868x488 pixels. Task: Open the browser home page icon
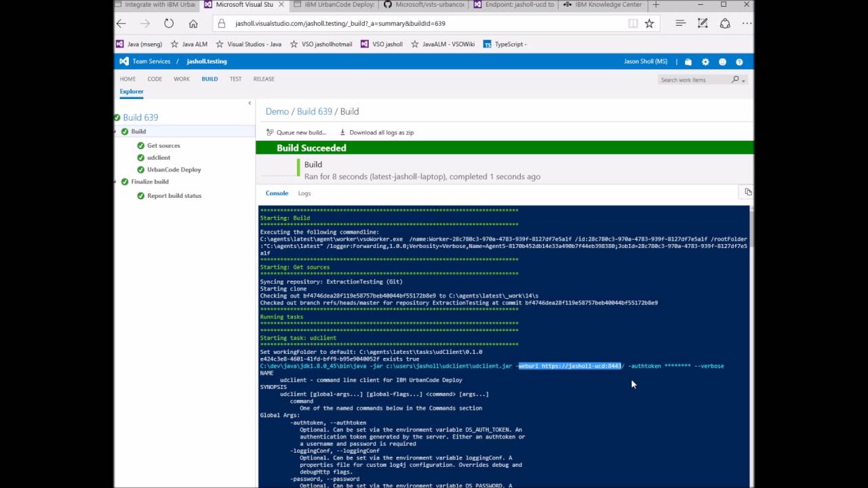pos(193,24)
